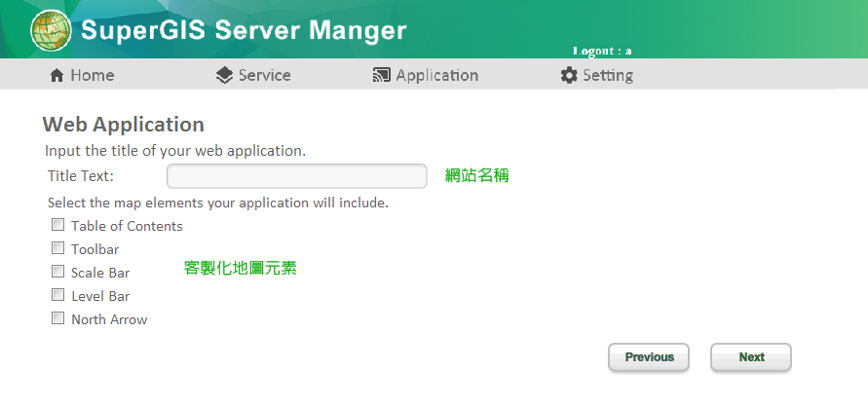Focus the Title Text input field
Screen dimensions: 868x407
297,176
